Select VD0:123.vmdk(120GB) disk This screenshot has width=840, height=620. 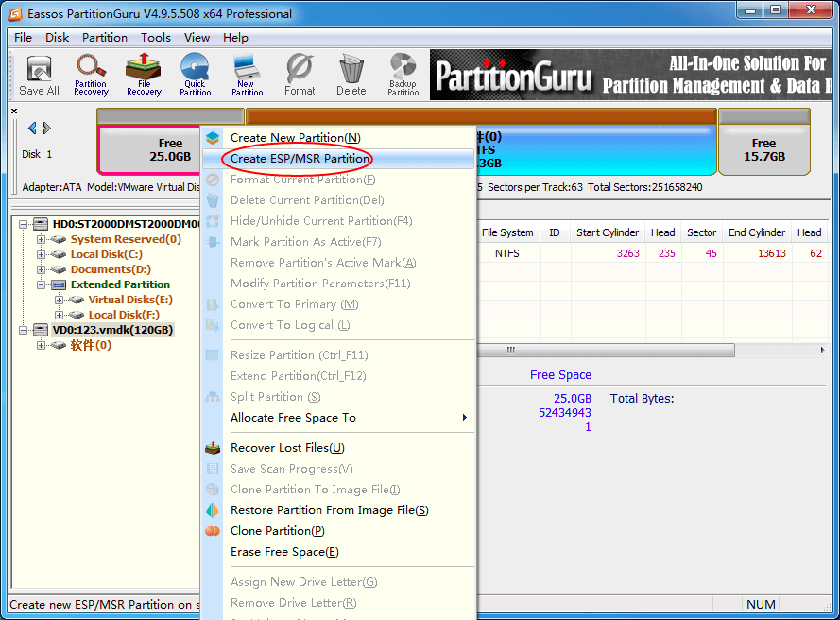point(113,330)
